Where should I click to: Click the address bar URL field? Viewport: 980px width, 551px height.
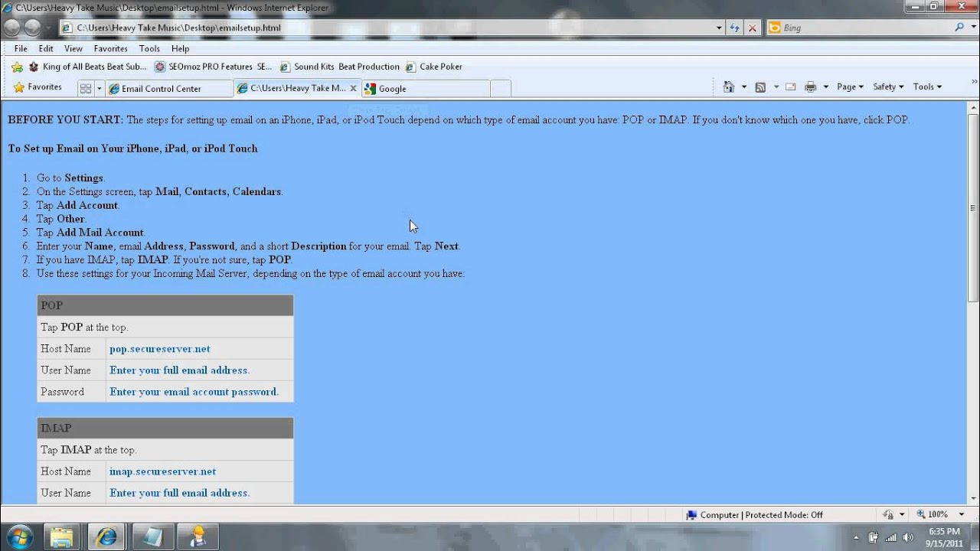pyautogui.click(x=387, y=28)
